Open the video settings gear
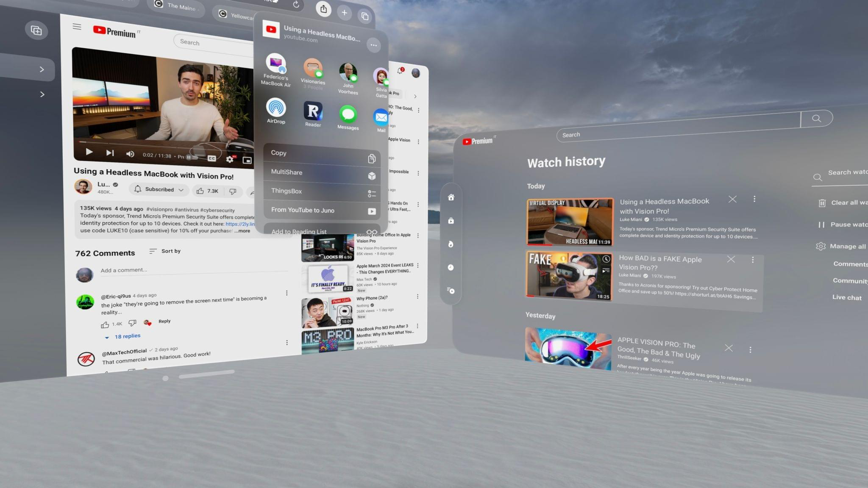 [230, 159]
